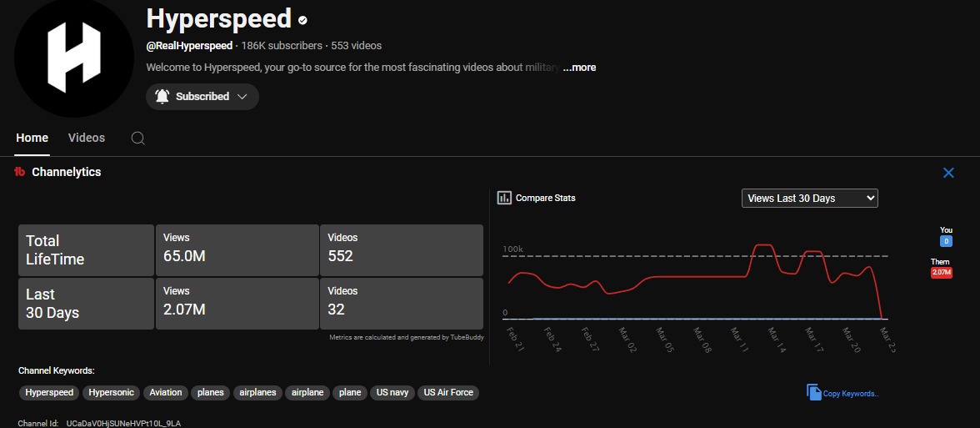Click the Compare Stats chart icon

[x=503, y=198]
